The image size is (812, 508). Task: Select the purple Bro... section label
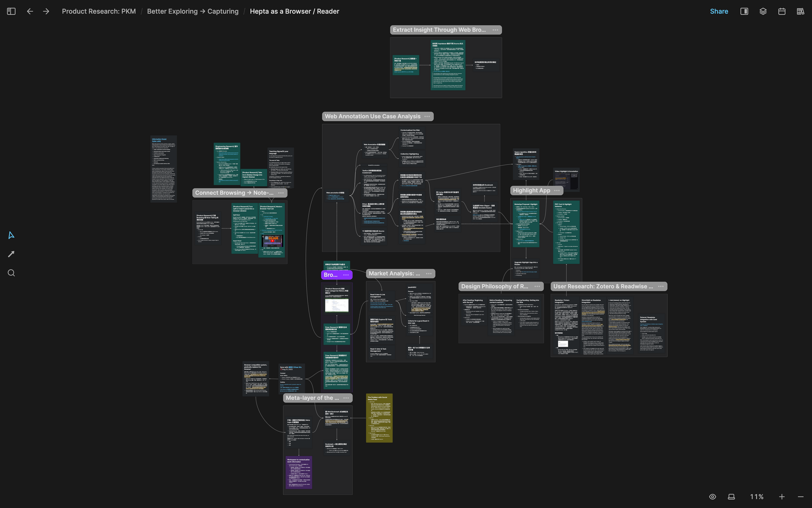click(331, 275)
